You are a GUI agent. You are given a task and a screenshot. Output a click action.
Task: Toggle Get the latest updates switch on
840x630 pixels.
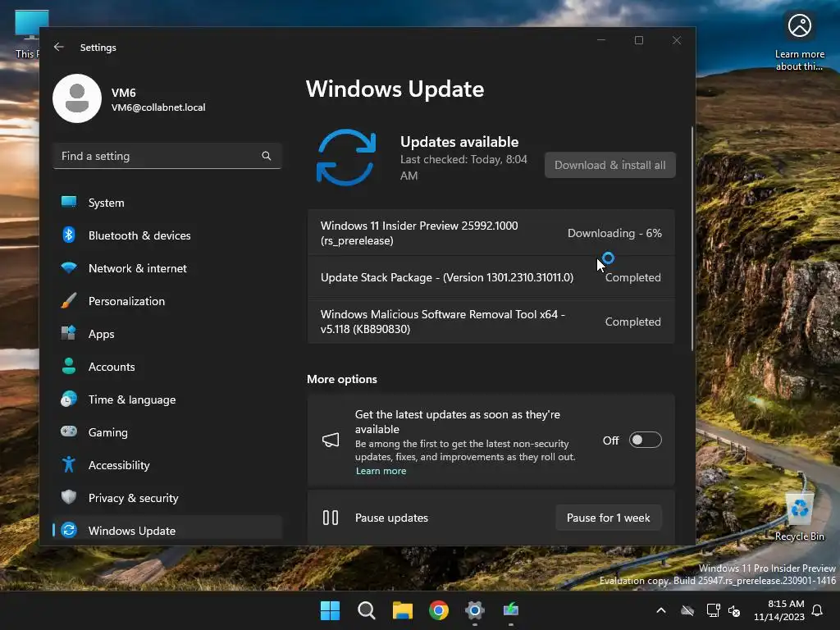(x=645, y=441)
